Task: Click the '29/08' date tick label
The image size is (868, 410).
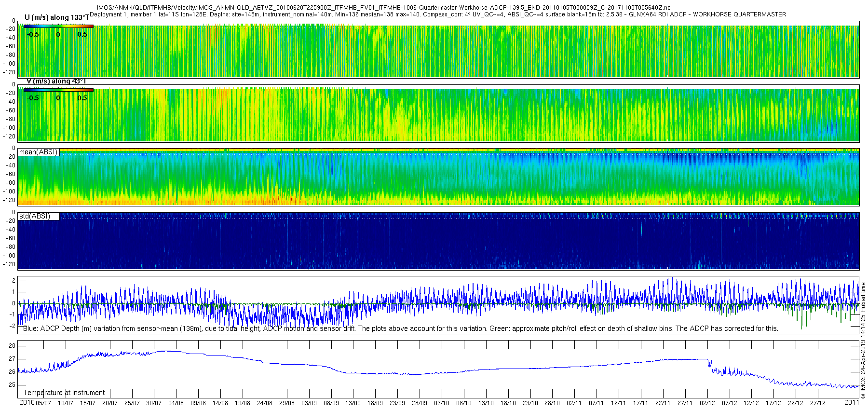Action: [x=287, y=403]
